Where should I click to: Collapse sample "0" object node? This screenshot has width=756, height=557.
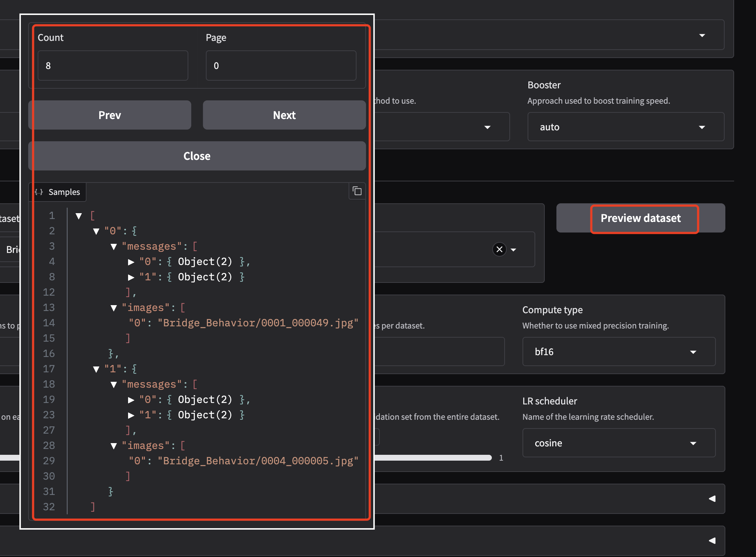pos(96,231)
